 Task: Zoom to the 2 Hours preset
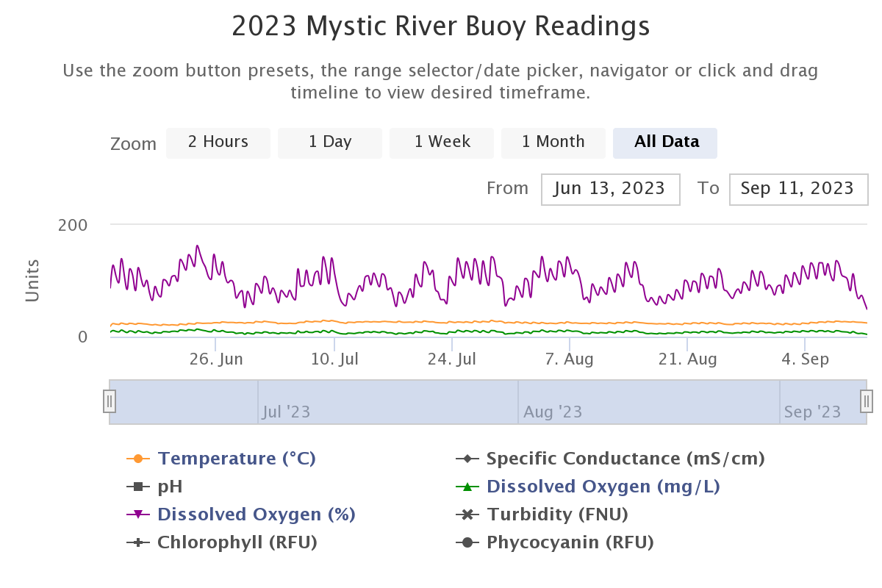click(x=218, y=143)
